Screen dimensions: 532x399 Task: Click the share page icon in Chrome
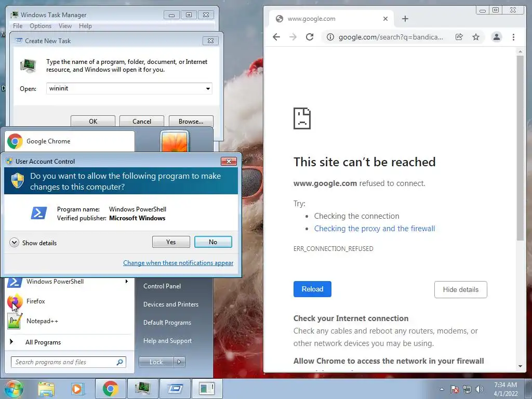click(459, 37)
